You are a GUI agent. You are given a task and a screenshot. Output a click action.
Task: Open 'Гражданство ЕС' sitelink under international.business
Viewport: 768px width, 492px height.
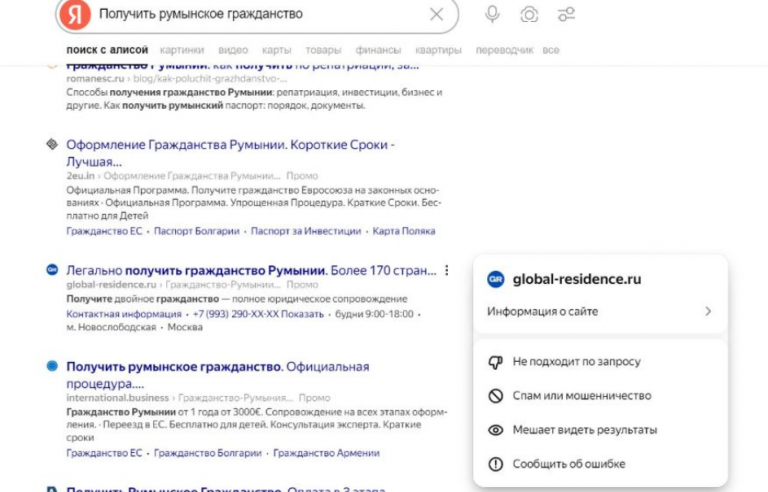tap(104, 453)
